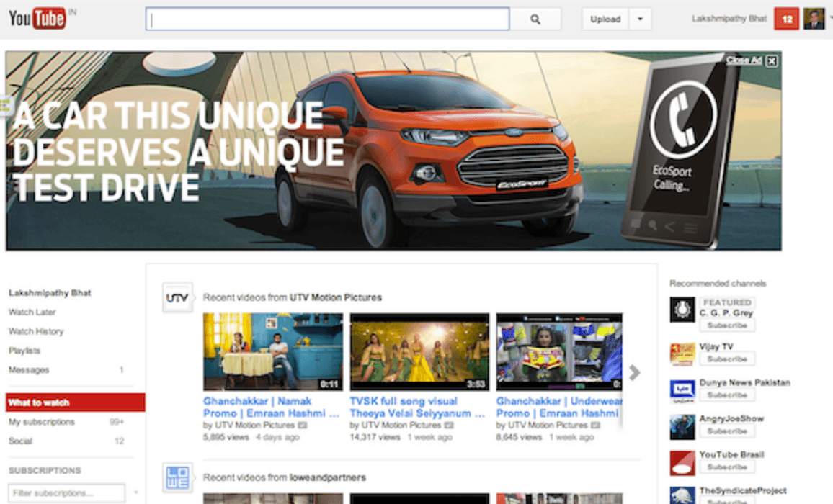
Task: Open Watch Later in sidebar
Action: [x=32, y=312]
